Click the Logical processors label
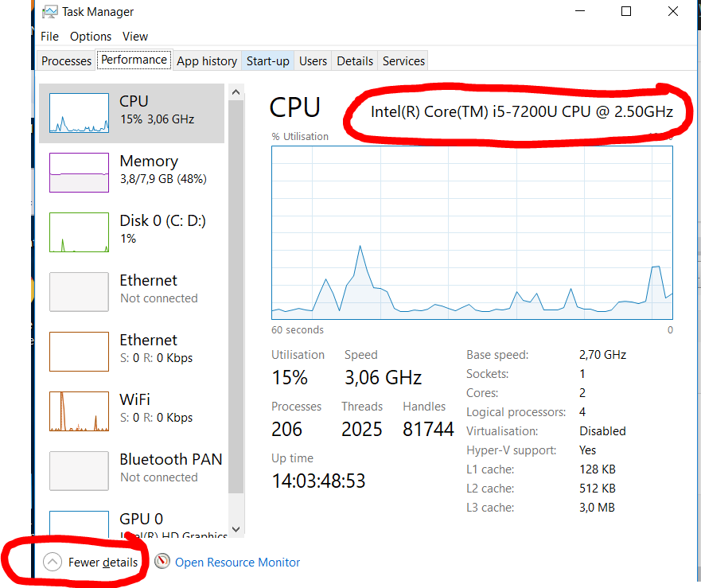The height and width of the screenshot is (588, 701). pyautogui.click(x=516, y=412)
